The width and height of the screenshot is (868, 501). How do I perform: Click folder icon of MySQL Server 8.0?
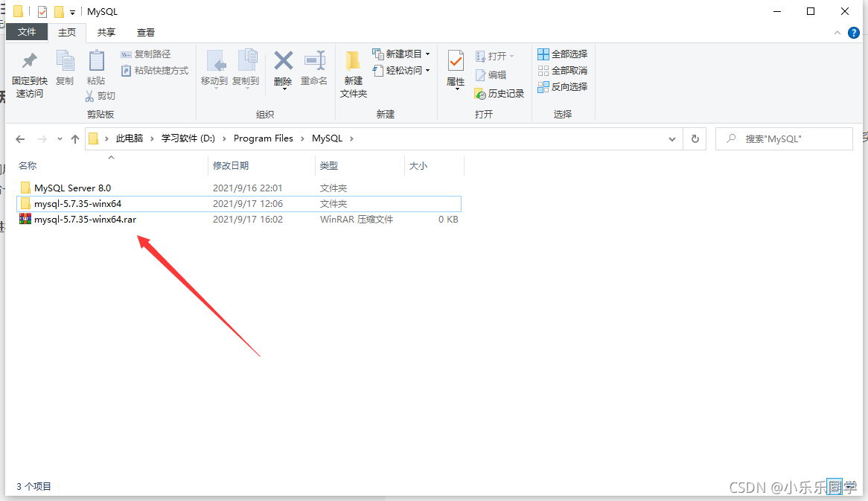(x=25, y=188)
